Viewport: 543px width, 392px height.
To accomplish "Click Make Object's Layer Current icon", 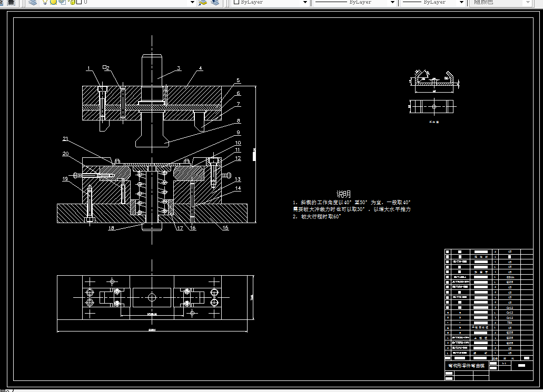I will pos(203,3).
